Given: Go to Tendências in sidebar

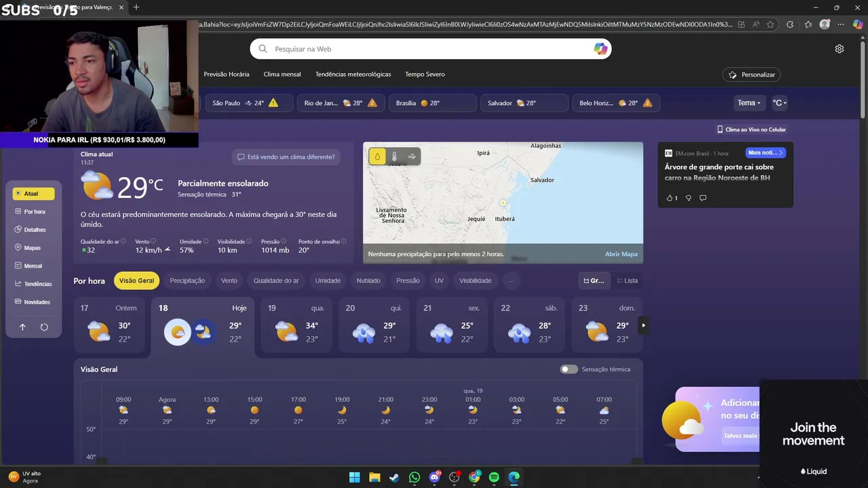Looking at the screenshot, I should point(33,284).
